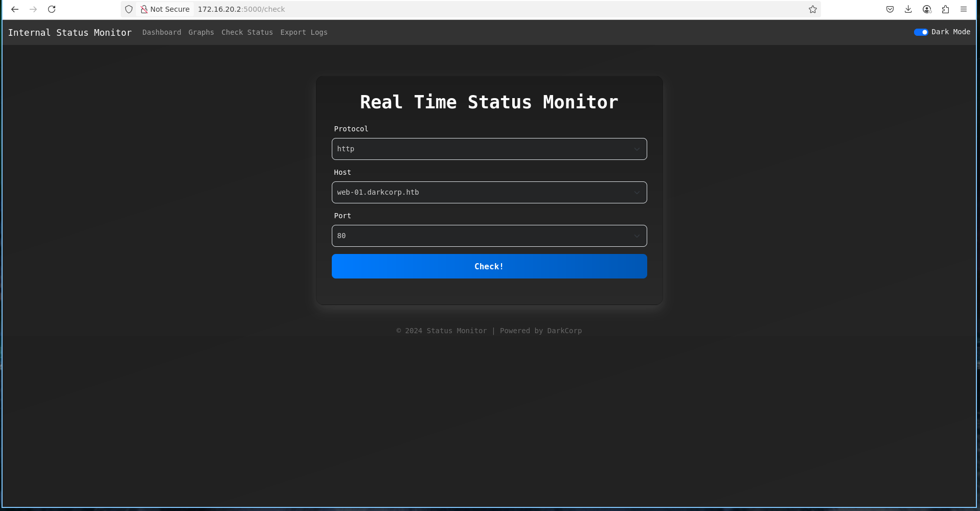Expand the Protocol dropdown showing http
The width and height of the screenshot is (980, 511).
click(489, 149)
